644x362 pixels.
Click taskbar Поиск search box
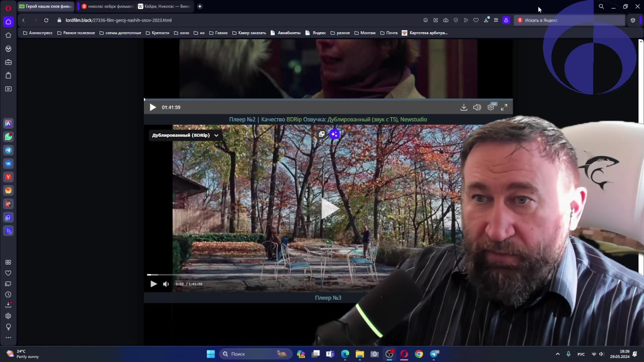coord(256,354)
